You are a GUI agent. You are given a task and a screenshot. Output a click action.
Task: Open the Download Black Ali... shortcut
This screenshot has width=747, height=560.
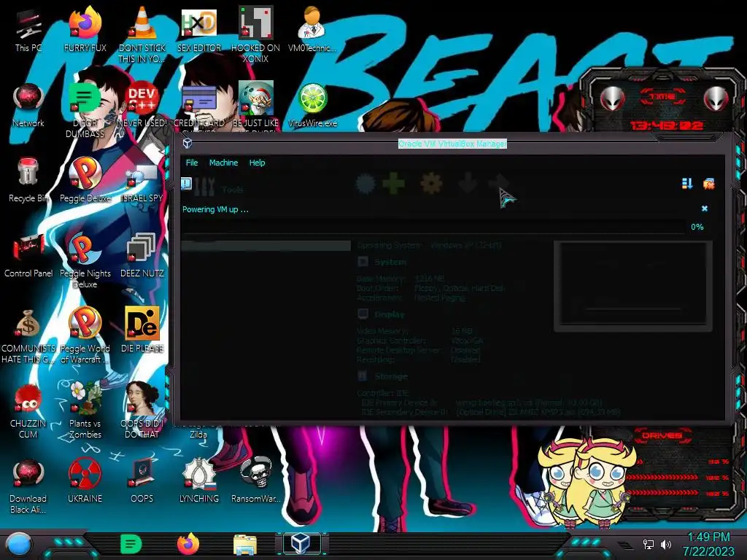pyautogui.click(x=28, y=486)
